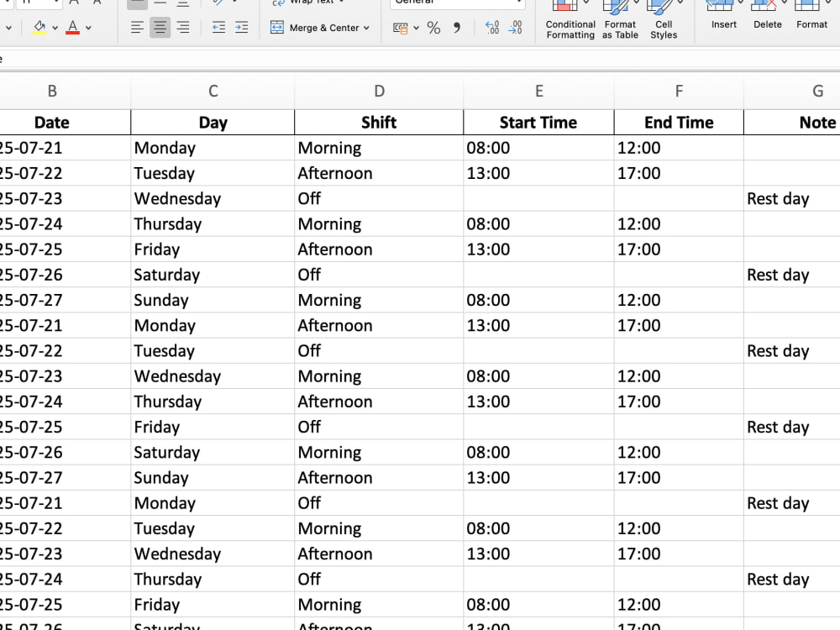Select 12:00 end time in Wednesday Morning row
This screenshot has width=840, height=630.
click(679, 376)
